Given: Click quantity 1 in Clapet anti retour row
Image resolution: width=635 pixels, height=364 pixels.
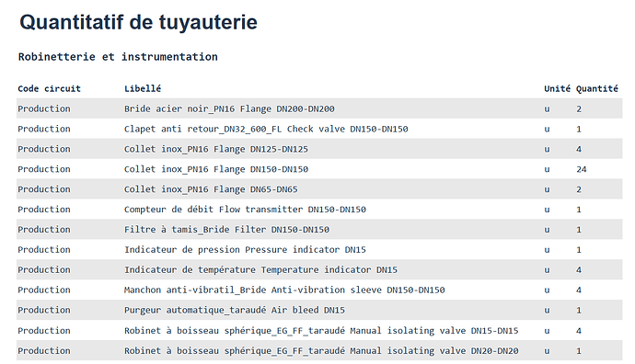Looking at the screenshot, I should (x=579, y=129).
